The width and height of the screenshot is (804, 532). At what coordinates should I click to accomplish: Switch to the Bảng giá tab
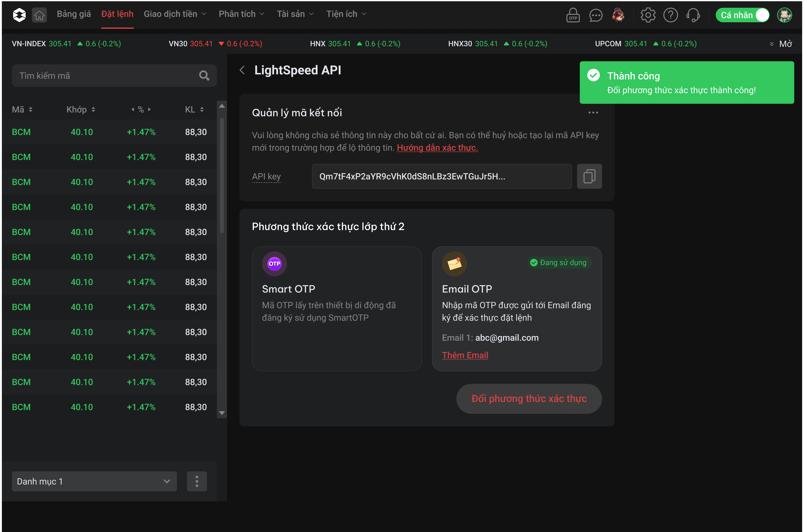[74, 14]
